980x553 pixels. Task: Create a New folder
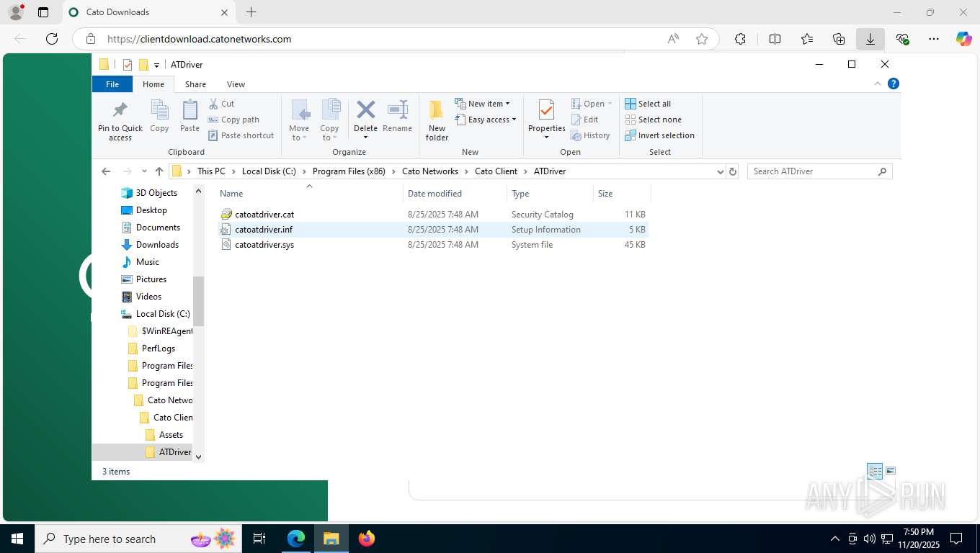point(437,120)
